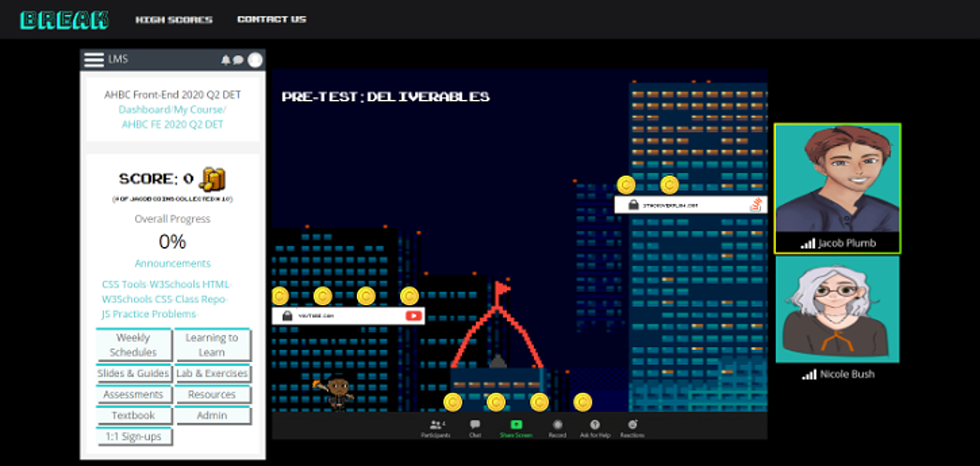Open the Class Repo link

tap(201, 299)
